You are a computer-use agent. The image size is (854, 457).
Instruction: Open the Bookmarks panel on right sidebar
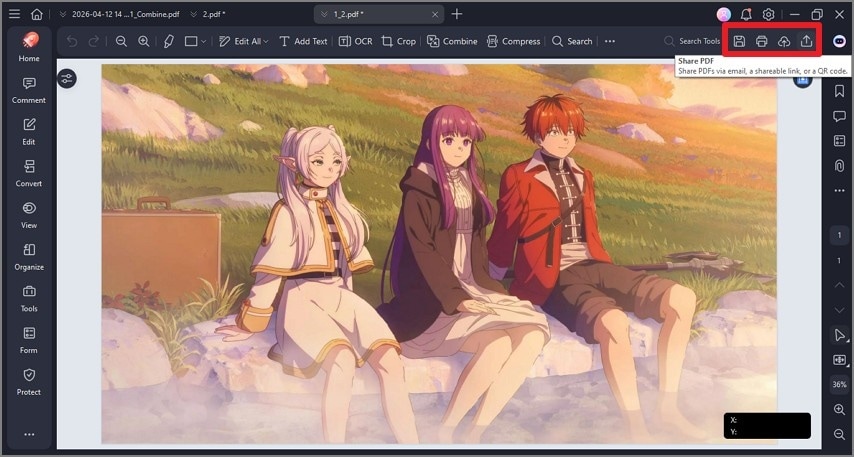(839, 91)
